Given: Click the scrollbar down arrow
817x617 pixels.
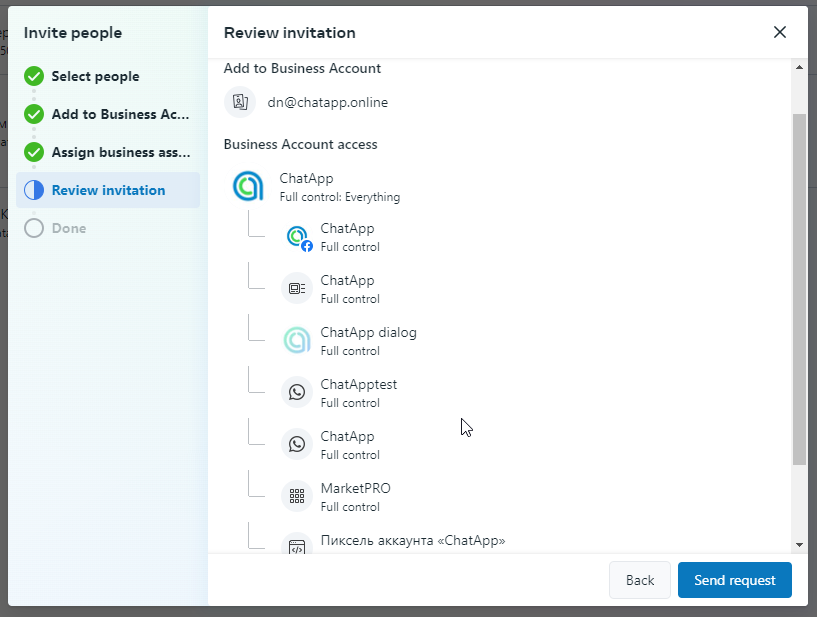Looking at the screenshot, I should pyautogui.click(x=799, y=544).
